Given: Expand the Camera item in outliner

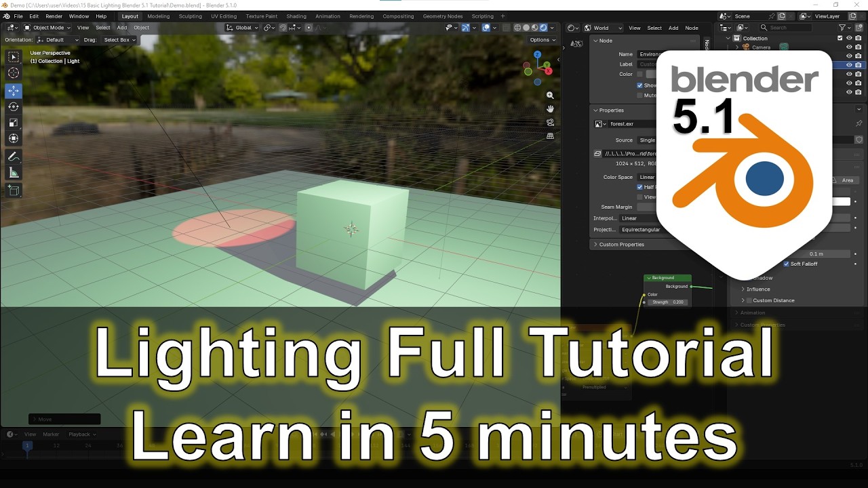Looking at the screenshot, I should 738,47.
